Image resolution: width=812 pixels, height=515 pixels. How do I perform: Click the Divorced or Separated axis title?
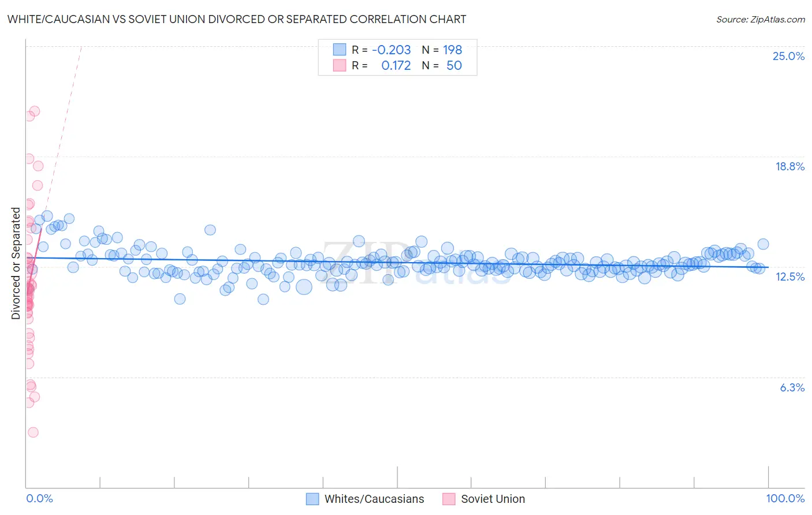coord(16,263)
